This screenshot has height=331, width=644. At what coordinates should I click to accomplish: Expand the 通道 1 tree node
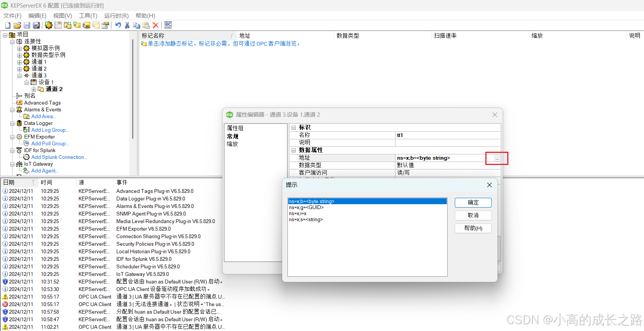point(20,62)
